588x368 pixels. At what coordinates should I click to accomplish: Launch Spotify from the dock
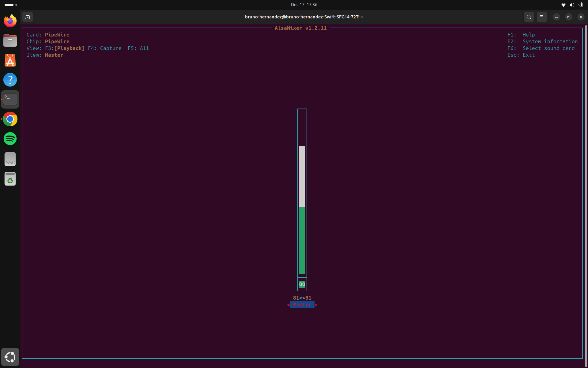click(x=10, y=139)
